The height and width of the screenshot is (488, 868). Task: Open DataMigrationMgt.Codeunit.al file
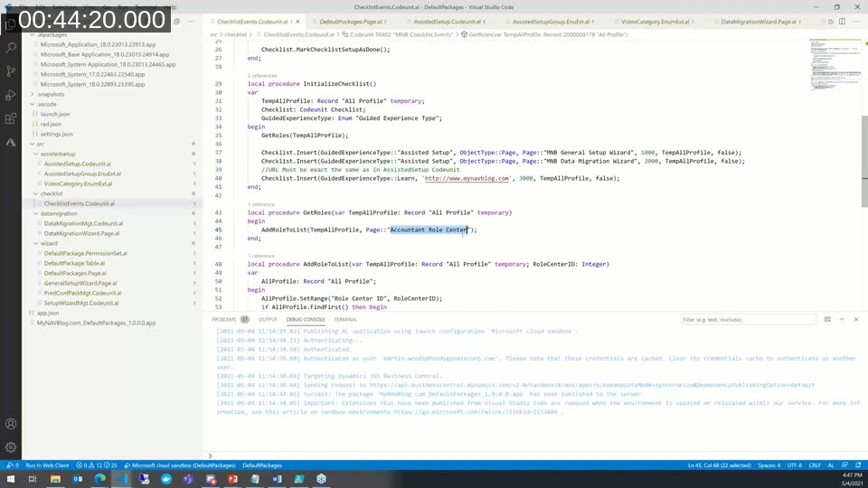[83, 223]
